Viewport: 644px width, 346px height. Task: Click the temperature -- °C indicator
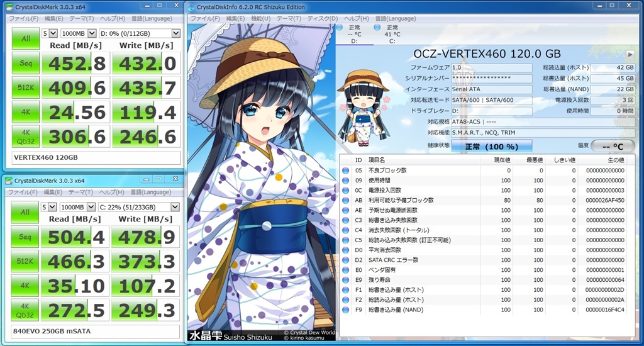(613, 147)
